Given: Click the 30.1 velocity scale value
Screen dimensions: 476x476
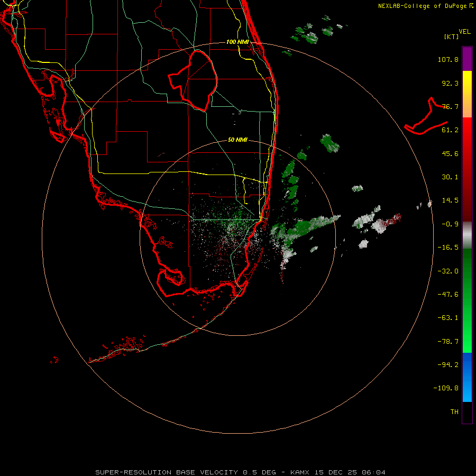Looking at the screenshot, I should (450, 177).
